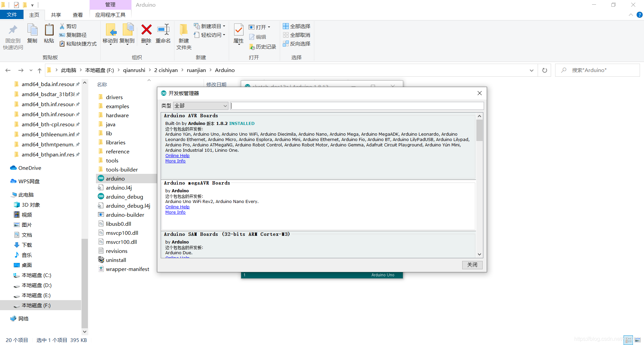Click qianrushi in the address path
The width and height of the screenshot is (644, 345).
[x=134, y=70]
